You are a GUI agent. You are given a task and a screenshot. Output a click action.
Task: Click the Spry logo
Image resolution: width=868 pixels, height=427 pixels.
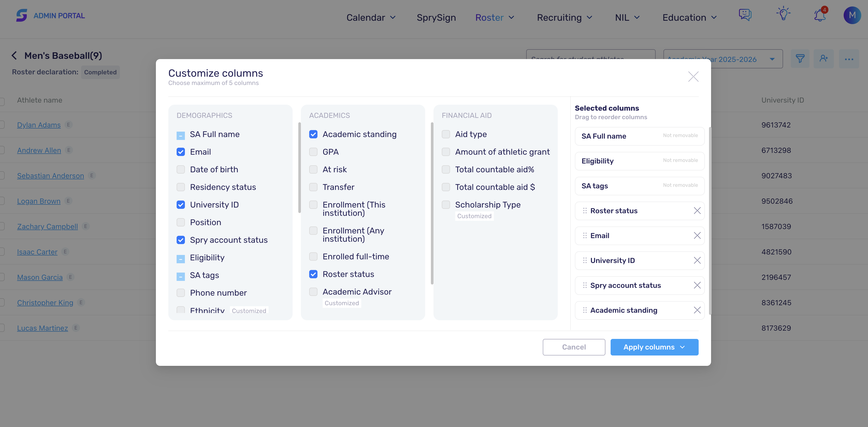[21, 16]
